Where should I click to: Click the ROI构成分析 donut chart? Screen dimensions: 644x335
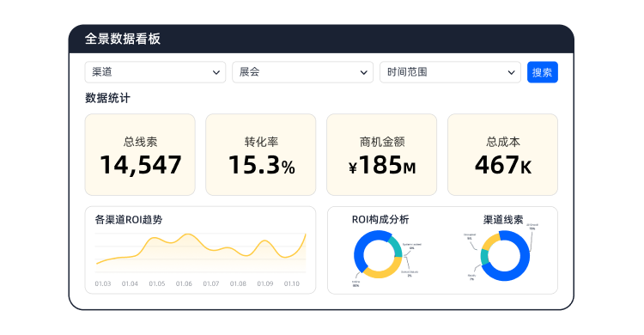(378, 254)
